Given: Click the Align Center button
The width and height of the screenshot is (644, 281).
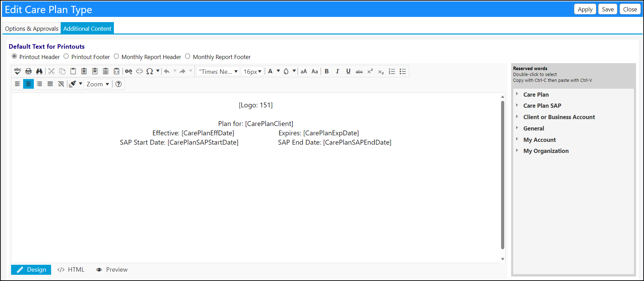Looking at the screenshot, I should tap(28, 84).
